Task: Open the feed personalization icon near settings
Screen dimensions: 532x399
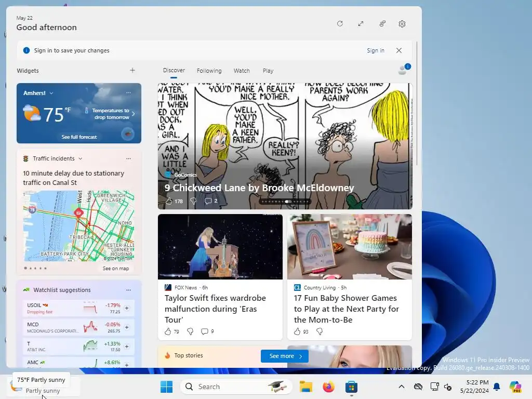Action: [382, 24]
